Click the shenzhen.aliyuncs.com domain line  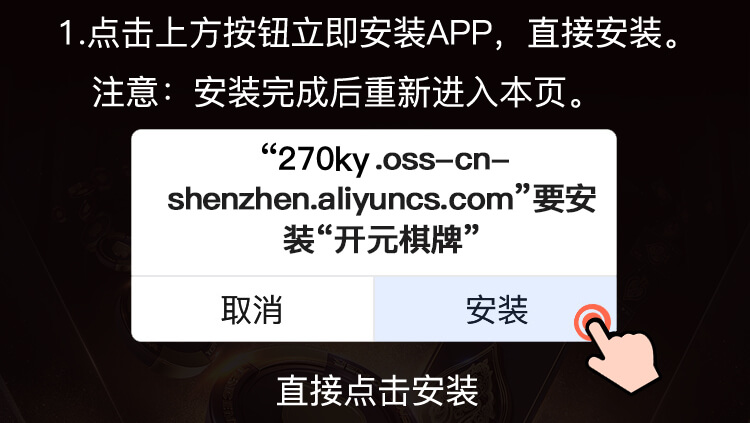pos(341,199)
